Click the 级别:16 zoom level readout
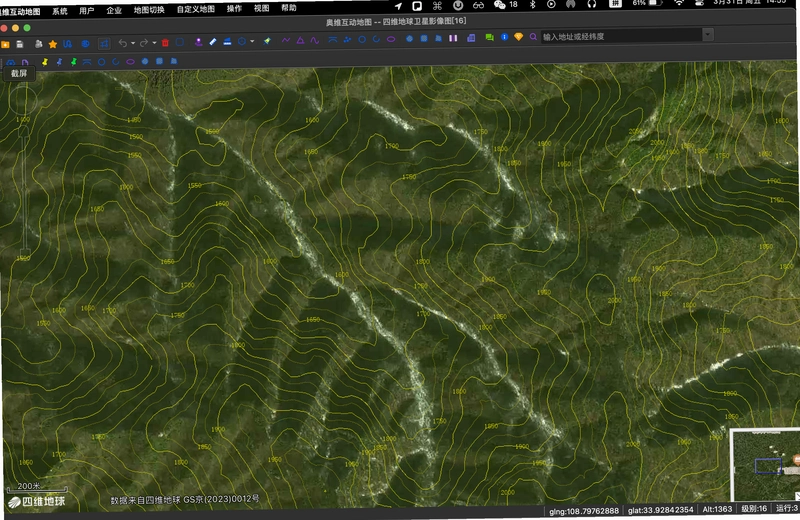 click(754, 508)
